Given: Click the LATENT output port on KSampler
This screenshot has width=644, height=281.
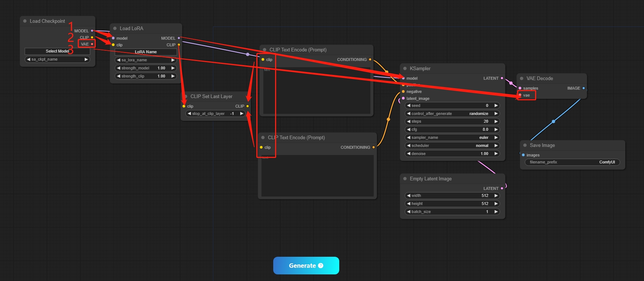Looking at the screenshot, I should click(502, 78).
